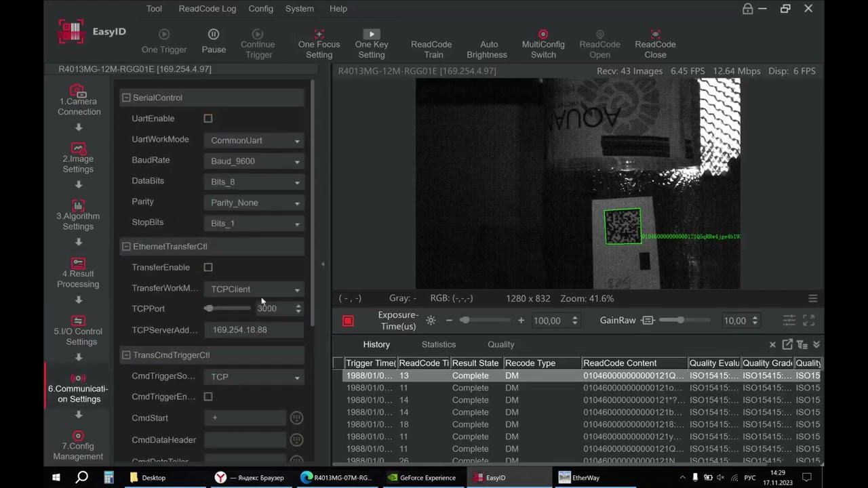The image size is (868, 488).
Task: Collapse the SerialControl section
Action: [126, 98]
